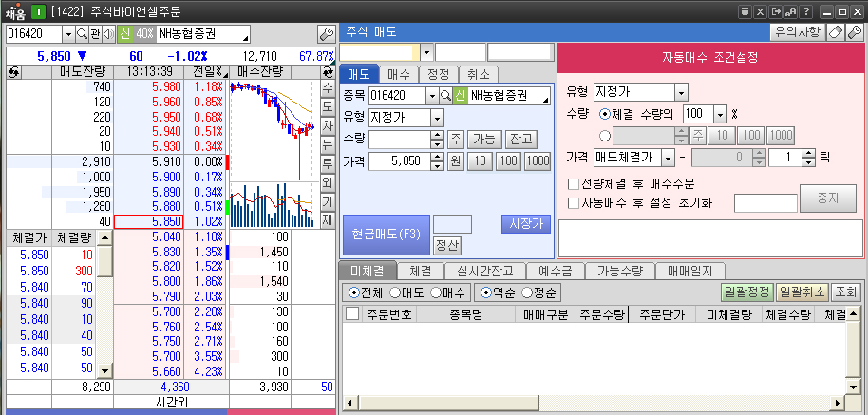This screenshot has width=868, height=415.
Task: Switch to the 매수 order tab
Action: point(399,74)
